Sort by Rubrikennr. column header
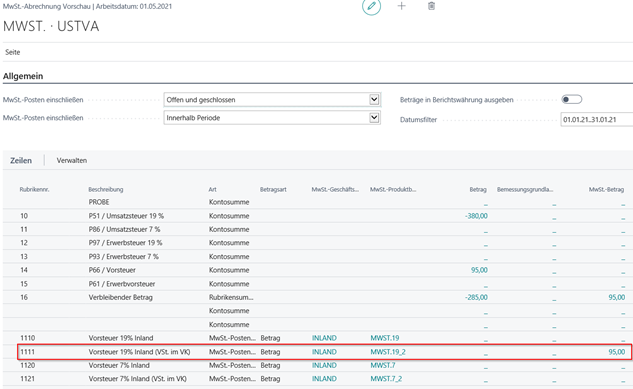Image resolution: width=633 pixels, height=389 pixels. [x=34, y=189]
